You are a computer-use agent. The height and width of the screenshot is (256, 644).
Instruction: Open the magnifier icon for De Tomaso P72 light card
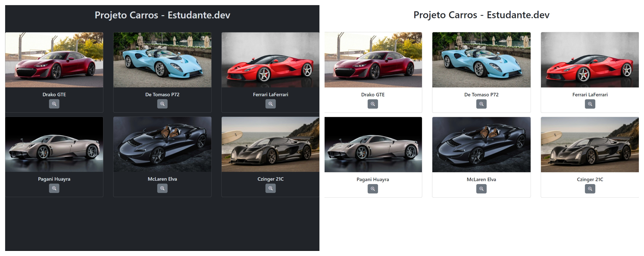[481, 104]
